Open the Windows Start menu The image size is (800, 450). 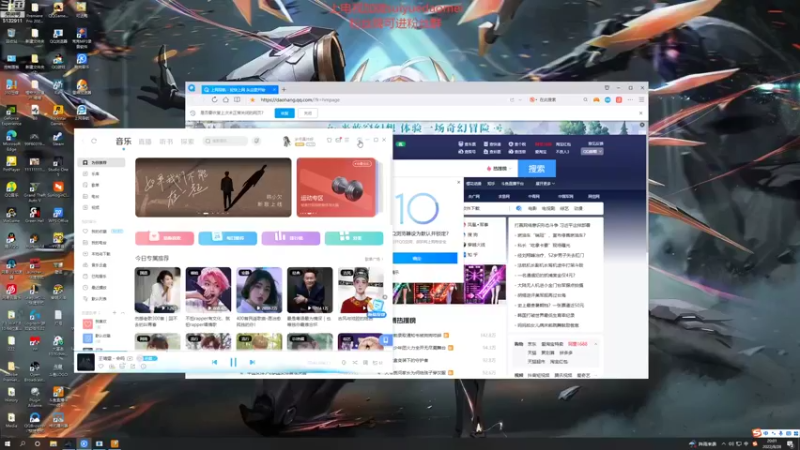point(7,444)
